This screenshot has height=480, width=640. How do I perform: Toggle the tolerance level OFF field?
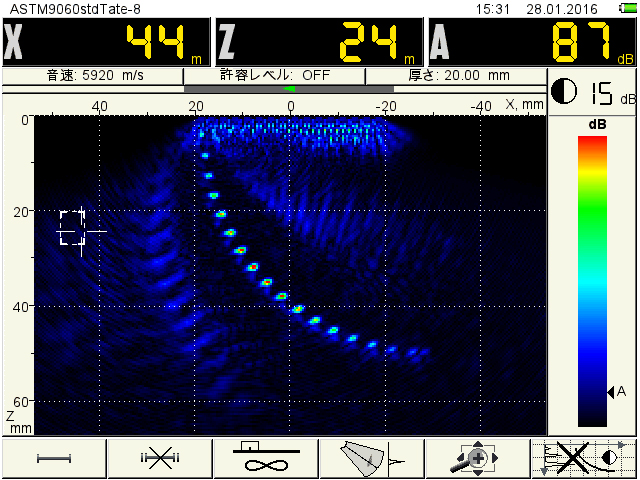[275, 76]
